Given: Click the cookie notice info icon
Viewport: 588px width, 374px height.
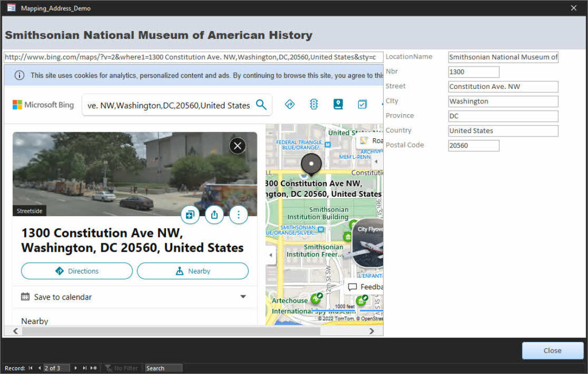Looking at the screenshot, I should click(20, 75).
